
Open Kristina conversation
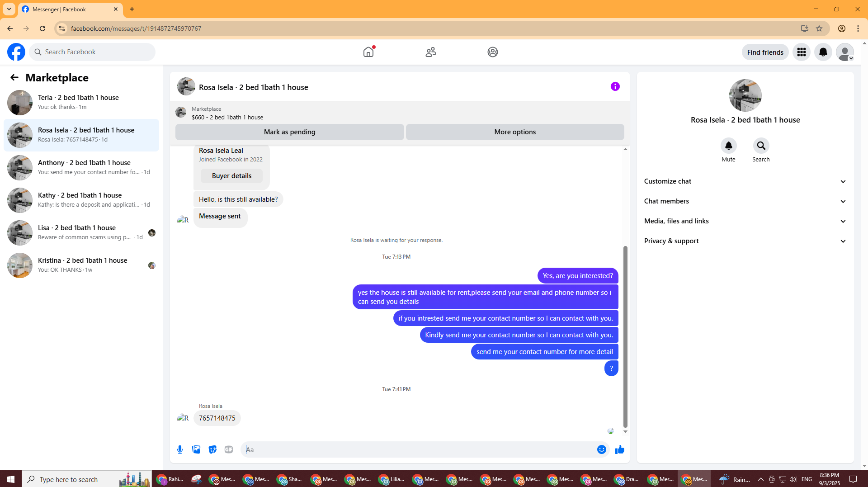[81, 265]
